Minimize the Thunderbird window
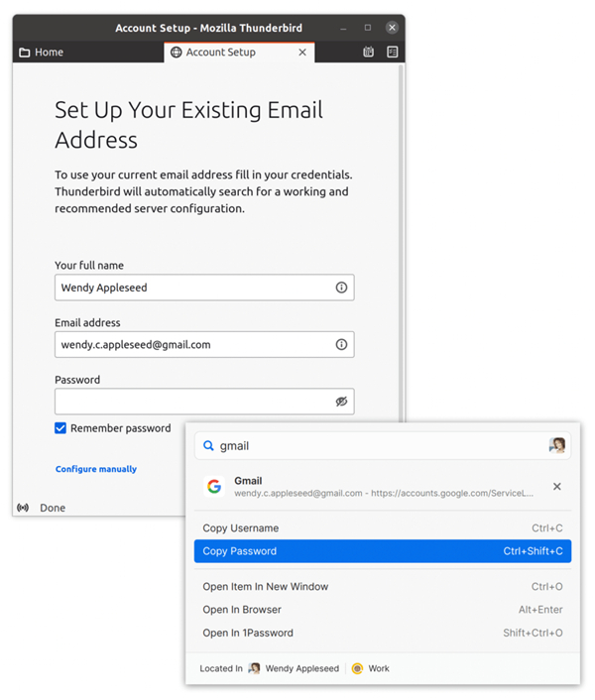 coord(343,28)
